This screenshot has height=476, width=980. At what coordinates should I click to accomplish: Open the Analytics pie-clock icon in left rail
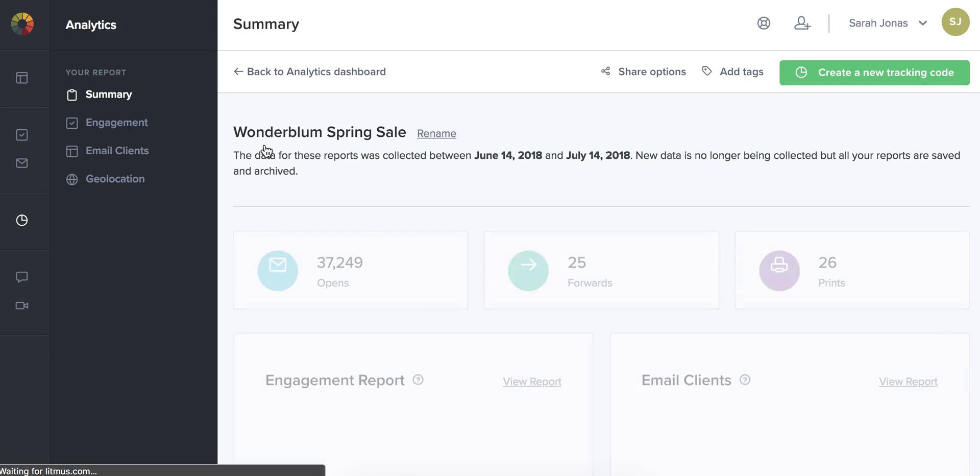22,220
